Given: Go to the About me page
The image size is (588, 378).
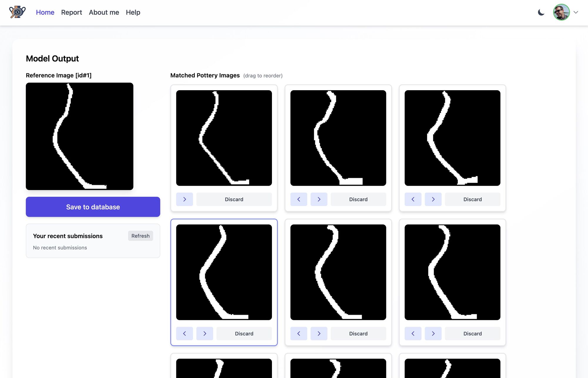Looking at the screenshot, I should tap(104, 12).
